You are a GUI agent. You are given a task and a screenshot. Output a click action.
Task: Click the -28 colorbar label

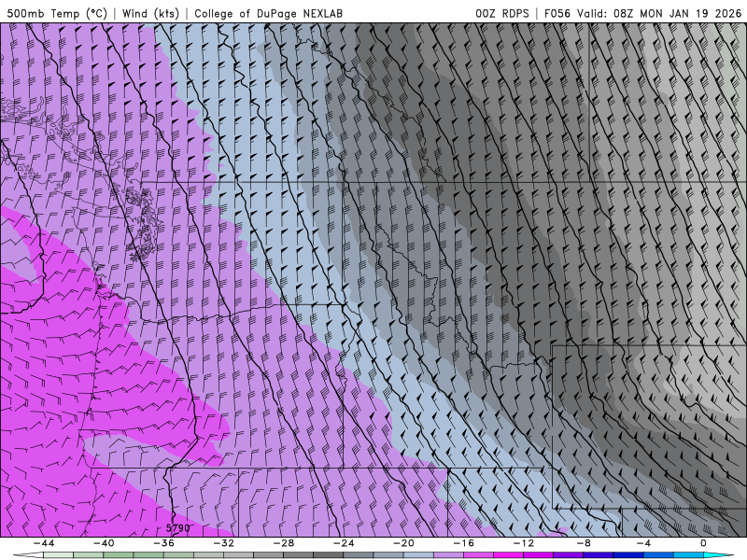(x=284, y=543)
